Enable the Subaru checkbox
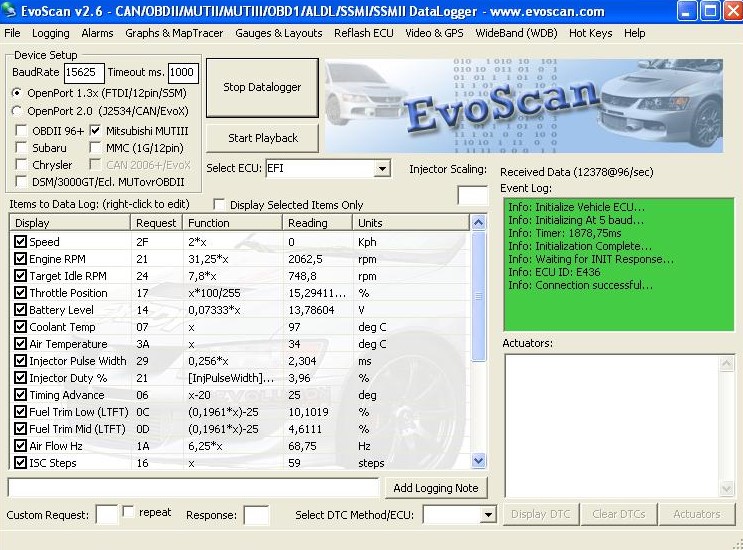Image resolution: width=743 pixels, height=550 pixels. (21, 147)
